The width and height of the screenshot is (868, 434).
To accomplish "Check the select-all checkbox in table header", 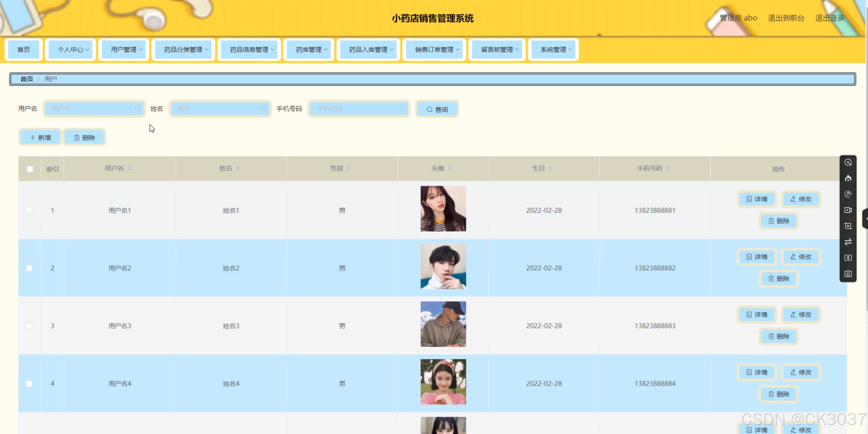I will point(30,169).
